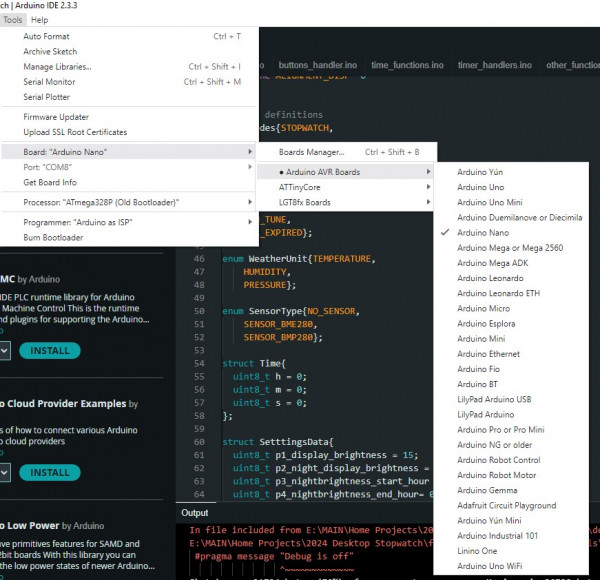Choose LilyPad Arduino

(511, 414)
